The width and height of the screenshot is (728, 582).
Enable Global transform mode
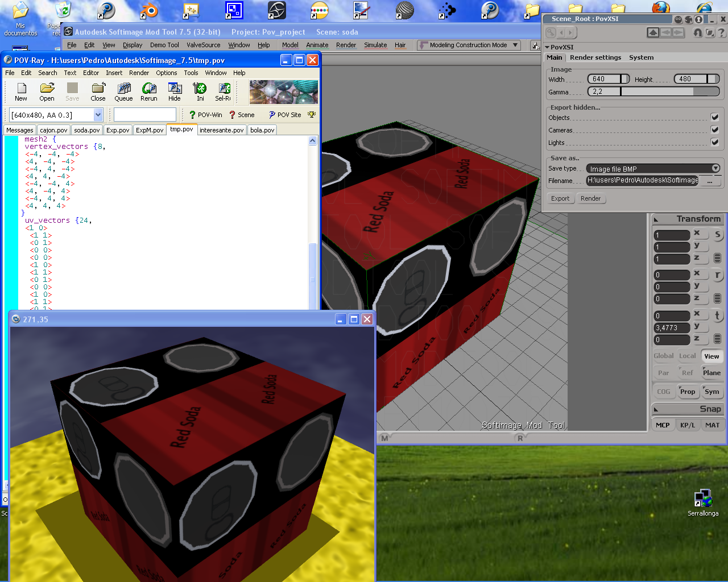pyautogui.click(x=663, y=356)
